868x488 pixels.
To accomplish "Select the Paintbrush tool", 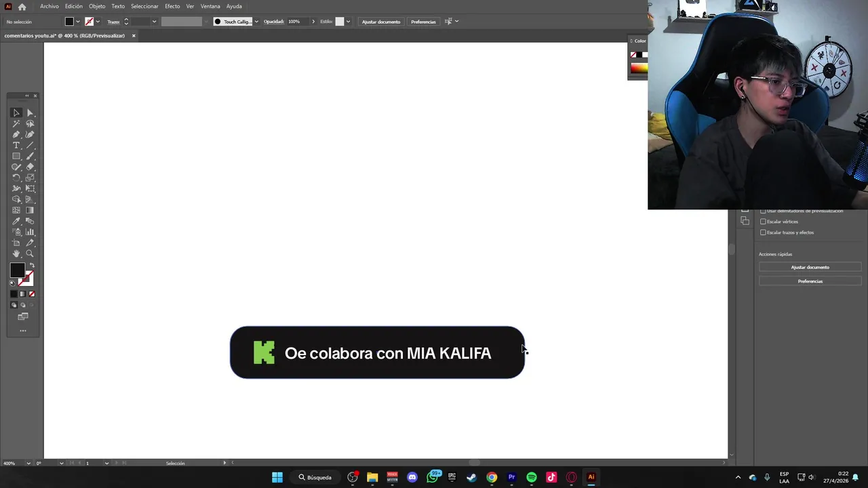I will pyautogui.click(x=30, y=156).
